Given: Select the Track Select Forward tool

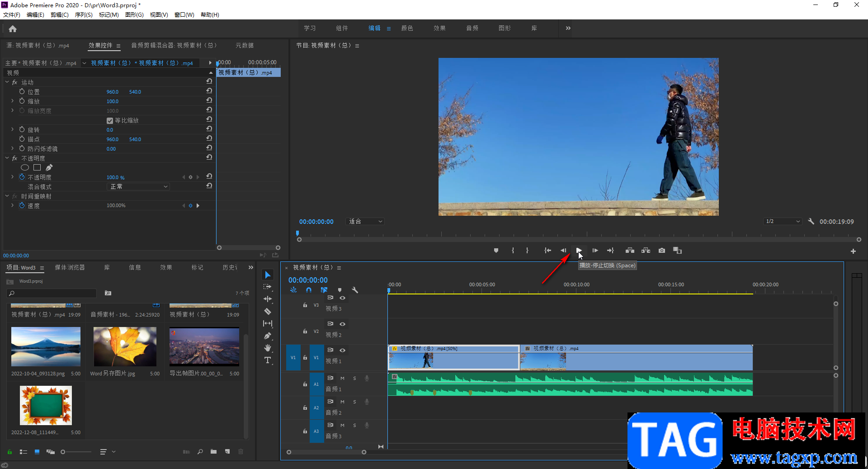Looking at the screenshot, I should coord(268,287).
